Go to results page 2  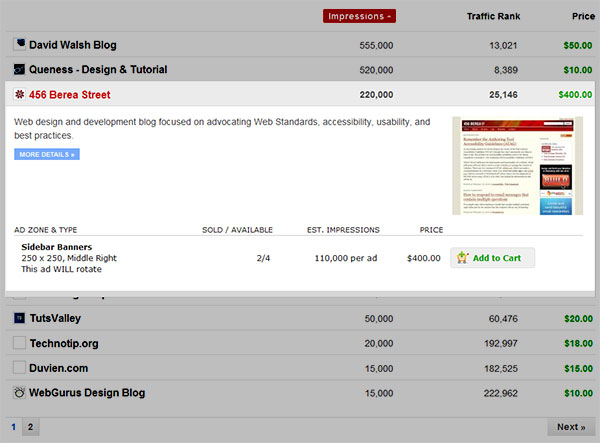tap(30, 427)
